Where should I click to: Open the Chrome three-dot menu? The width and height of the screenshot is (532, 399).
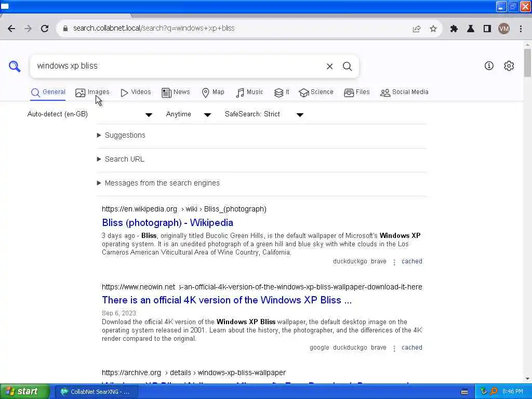pyautogui.click(x=521, y=29)
